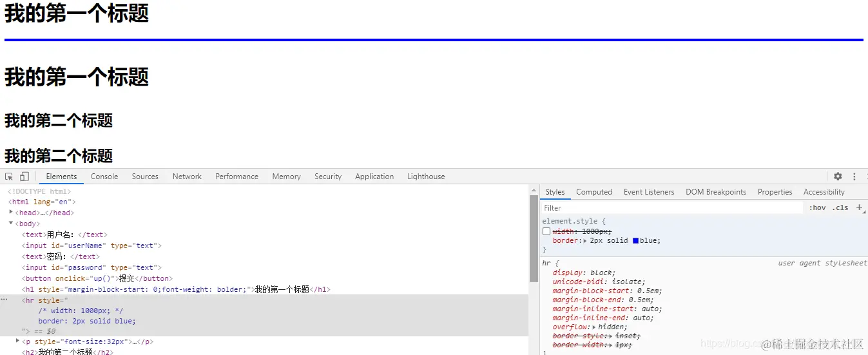Screen dimensions: 868x355
Task: Open the Sources tab
Action: [145, 177]
